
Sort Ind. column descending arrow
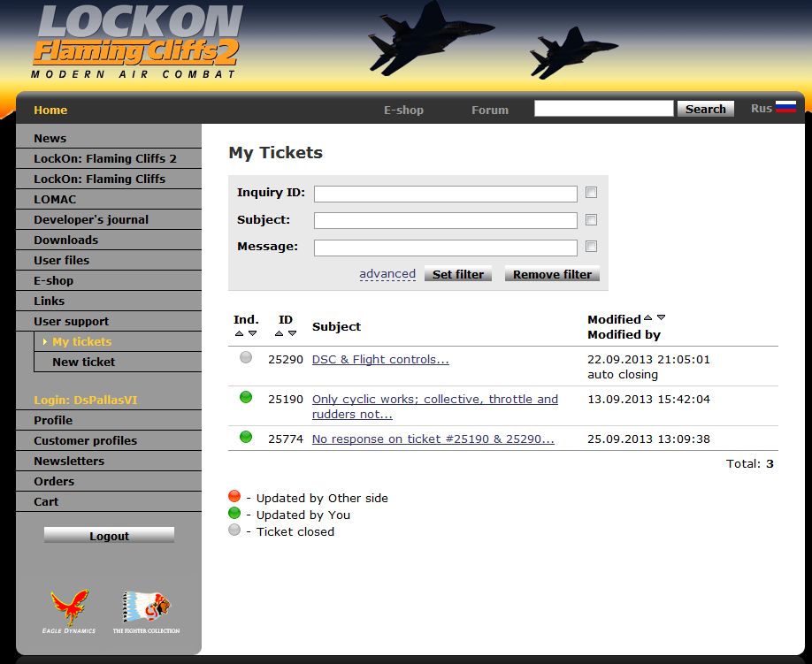tap(252, 333)
